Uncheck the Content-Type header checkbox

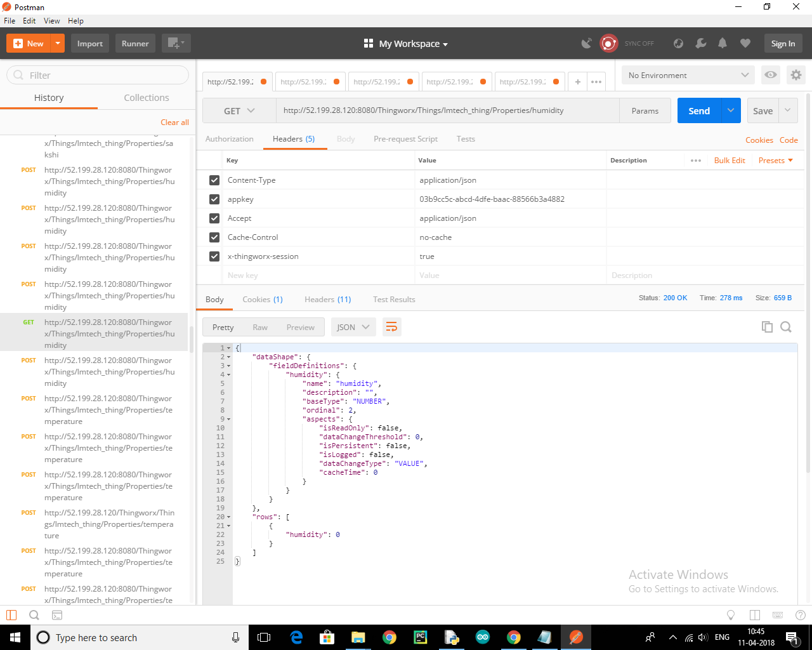(214, 180)
